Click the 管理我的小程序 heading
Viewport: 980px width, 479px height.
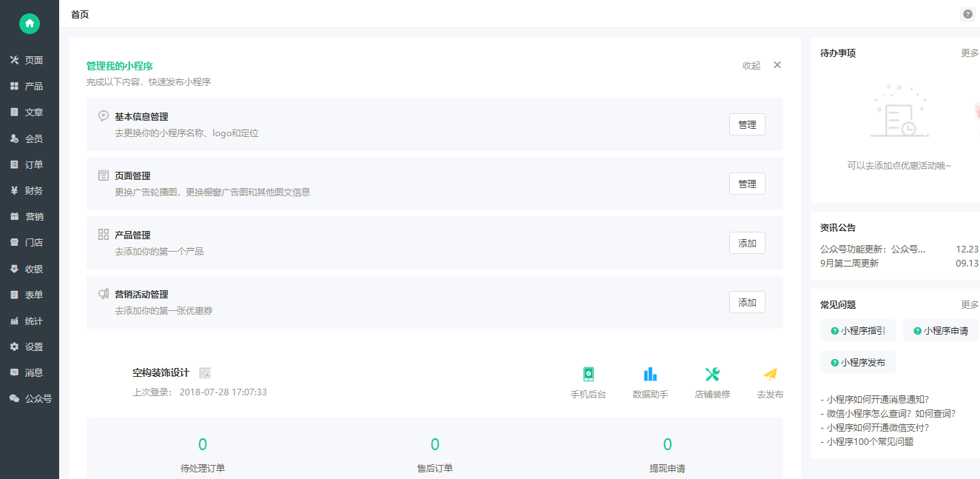(120, 66)
